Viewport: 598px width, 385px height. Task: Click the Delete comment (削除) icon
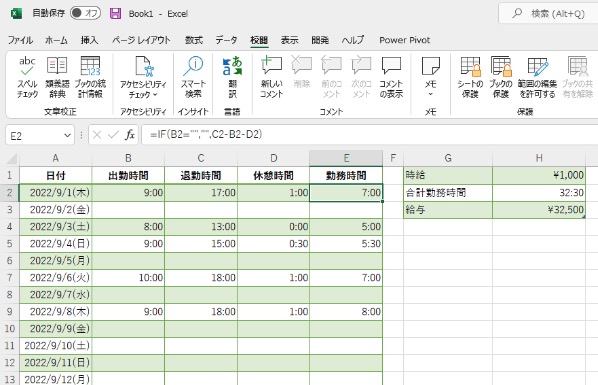point(302,72)
